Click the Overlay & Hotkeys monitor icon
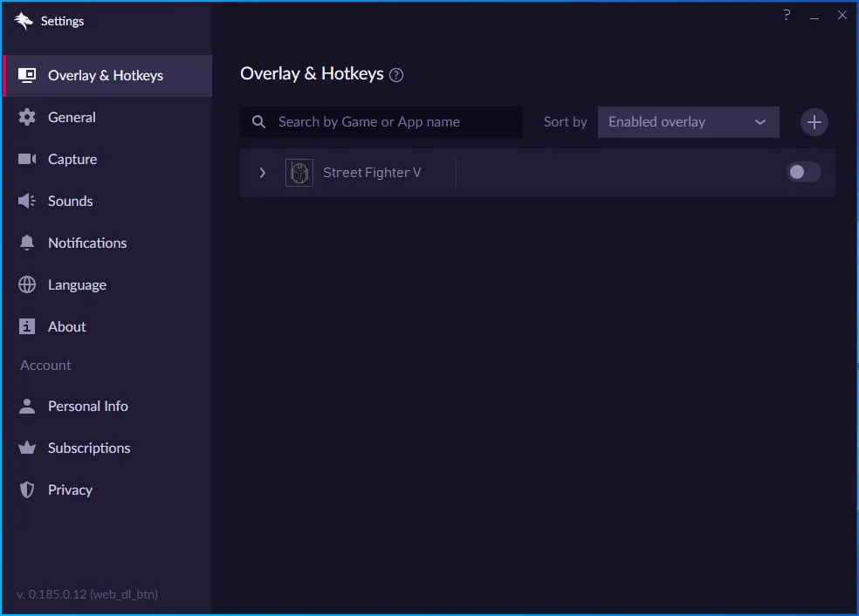Viewport: 859px width, 616px height. (27, 75)
